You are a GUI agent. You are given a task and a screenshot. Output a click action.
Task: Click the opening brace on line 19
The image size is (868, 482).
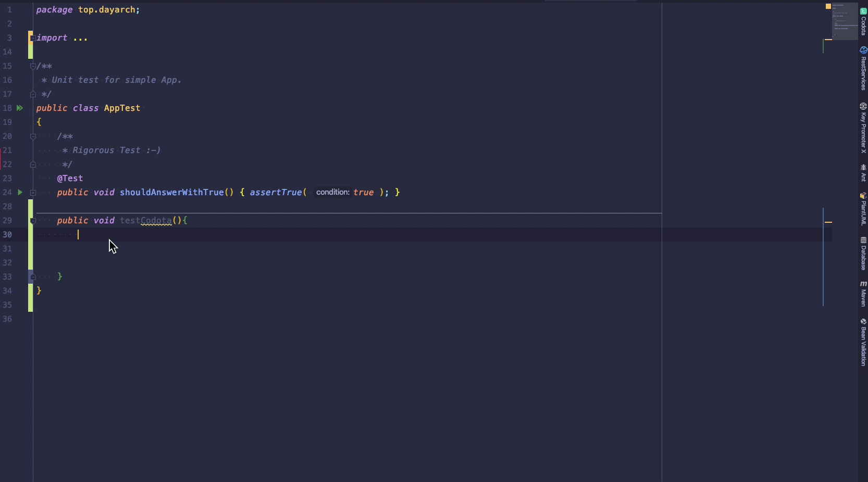[39, 122]
